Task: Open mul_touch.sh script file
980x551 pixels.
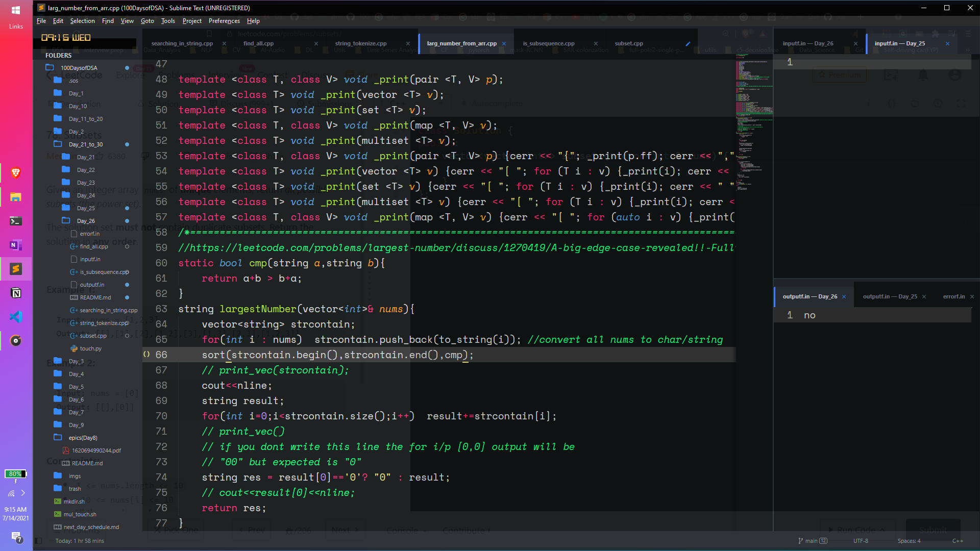Action: [x=80, y=514]
